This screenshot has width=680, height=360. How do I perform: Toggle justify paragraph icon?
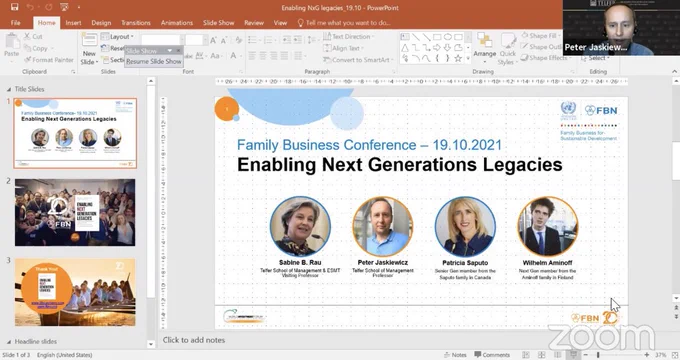tap(284, 56)
